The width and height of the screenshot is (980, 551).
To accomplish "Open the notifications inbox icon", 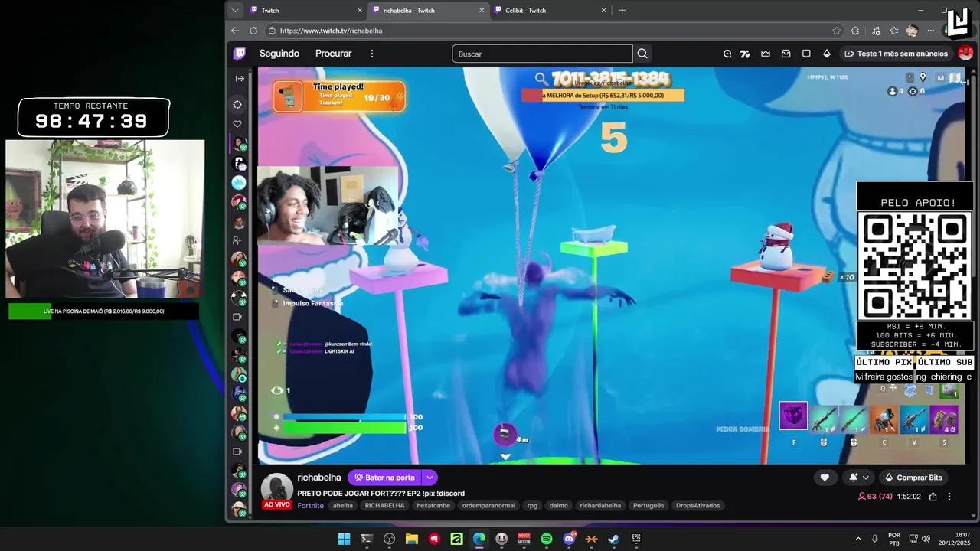I will [x=786, y=54].
